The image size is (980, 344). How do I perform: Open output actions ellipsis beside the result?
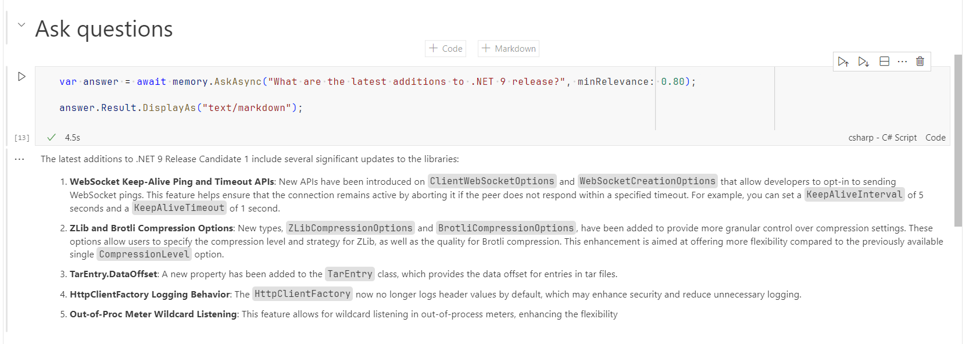[20, 159]
